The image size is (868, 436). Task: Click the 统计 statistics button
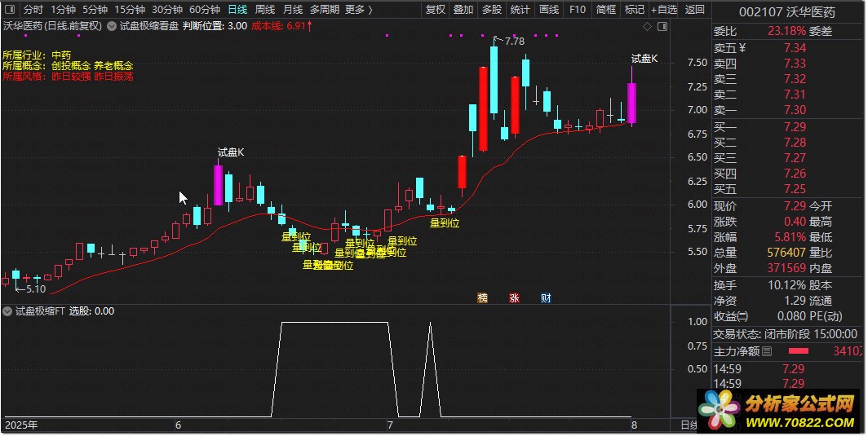[x=520, y=10]
